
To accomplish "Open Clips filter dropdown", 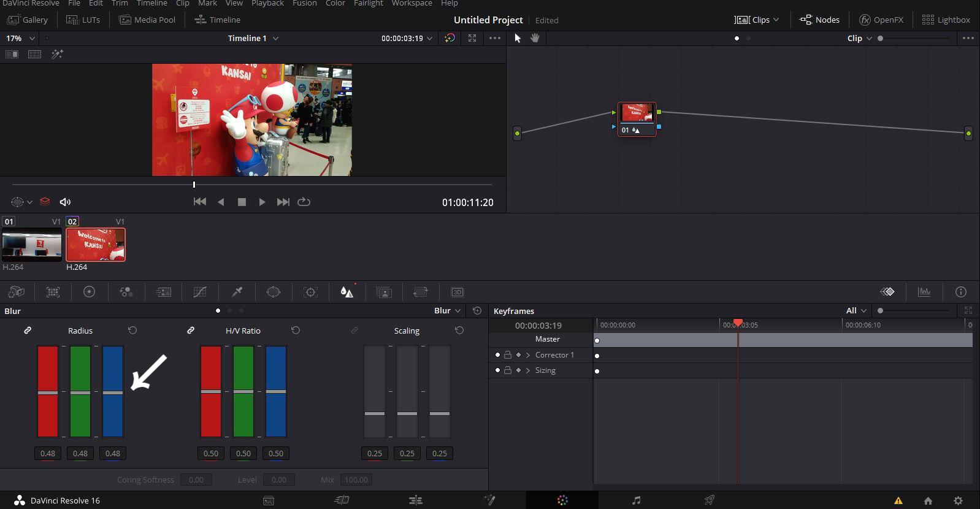I will (x=757, y=20).
